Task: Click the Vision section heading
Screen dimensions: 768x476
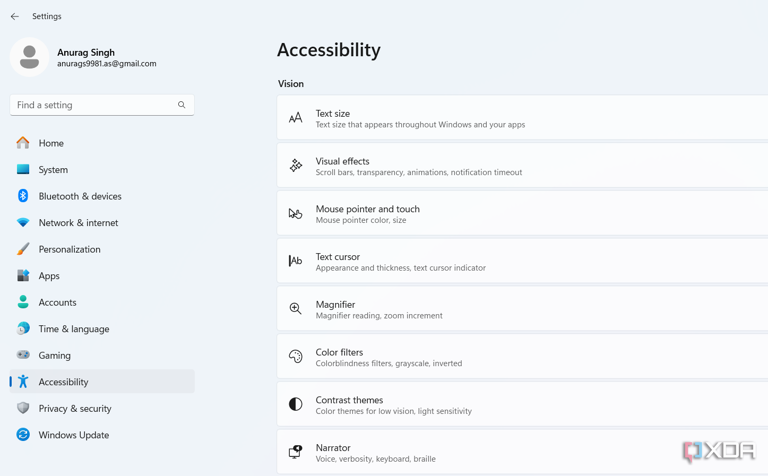Action: coord(291,84)
